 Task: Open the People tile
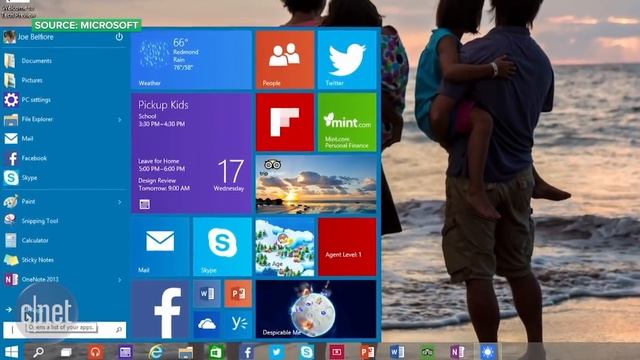[285, 60]
